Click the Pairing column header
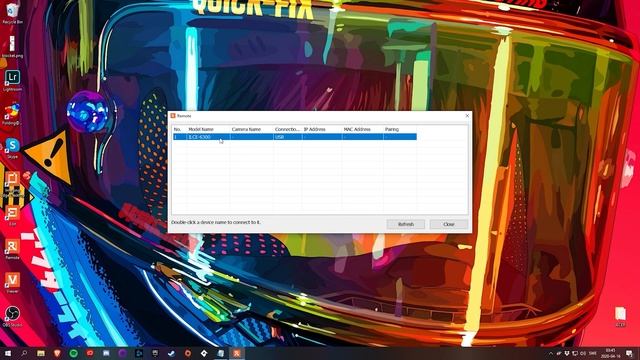This screenshot has height=360, width=640. (x=400, y=129)
